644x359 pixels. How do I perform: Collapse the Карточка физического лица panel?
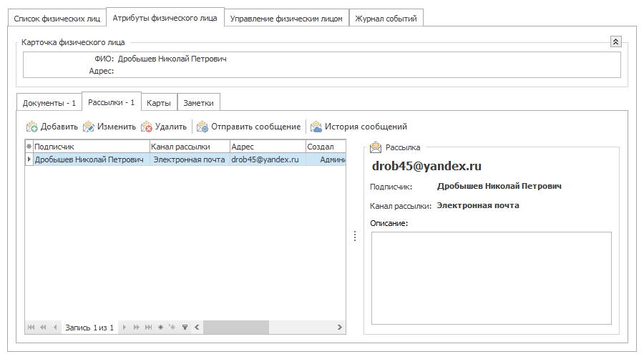tap(615, 41)
